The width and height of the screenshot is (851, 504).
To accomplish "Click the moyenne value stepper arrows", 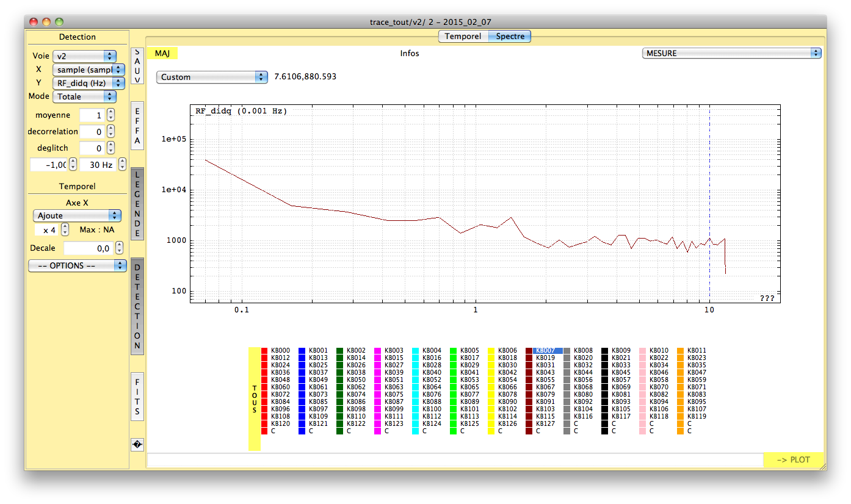I will [110, 115].
